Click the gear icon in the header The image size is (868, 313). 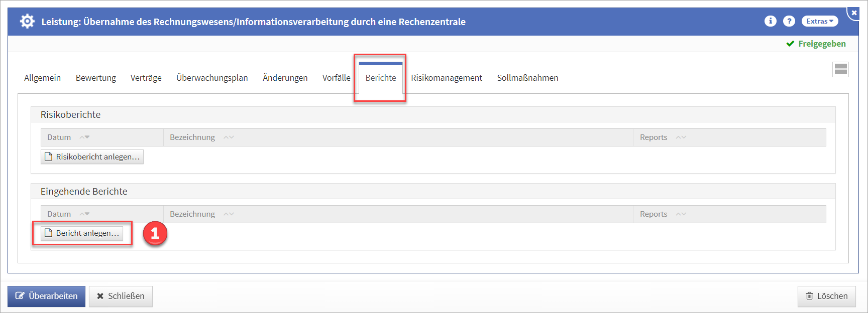[27, 22]
